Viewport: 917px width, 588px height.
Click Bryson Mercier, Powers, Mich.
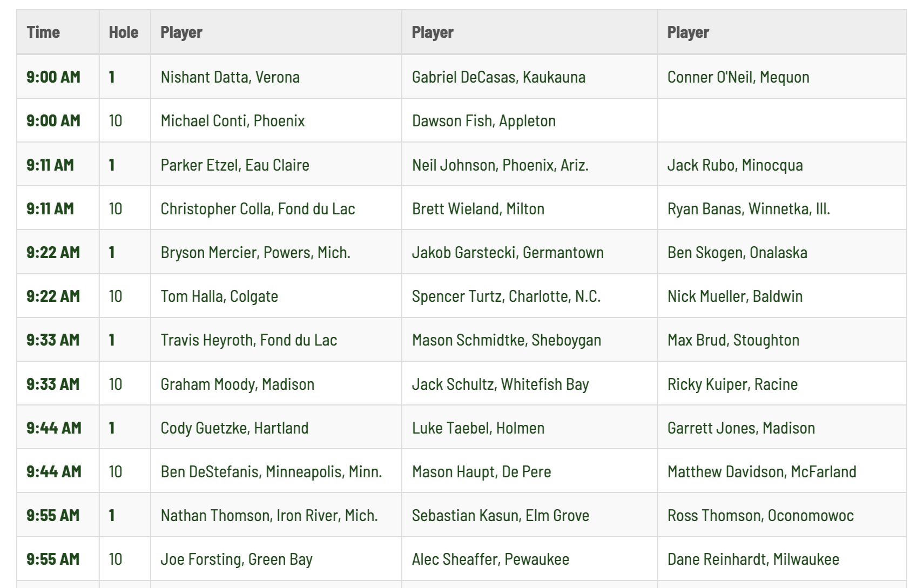255,252
